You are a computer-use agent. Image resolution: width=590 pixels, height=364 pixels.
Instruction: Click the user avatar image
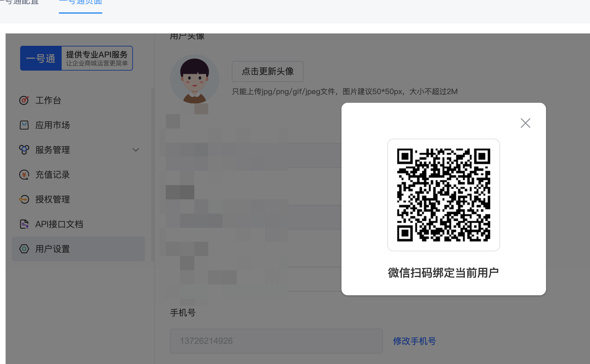tap(195, 79)
